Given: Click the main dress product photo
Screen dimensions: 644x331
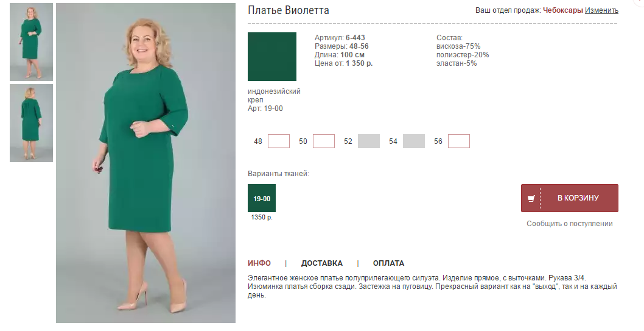Looking at the screenshot, I should 146,163.
